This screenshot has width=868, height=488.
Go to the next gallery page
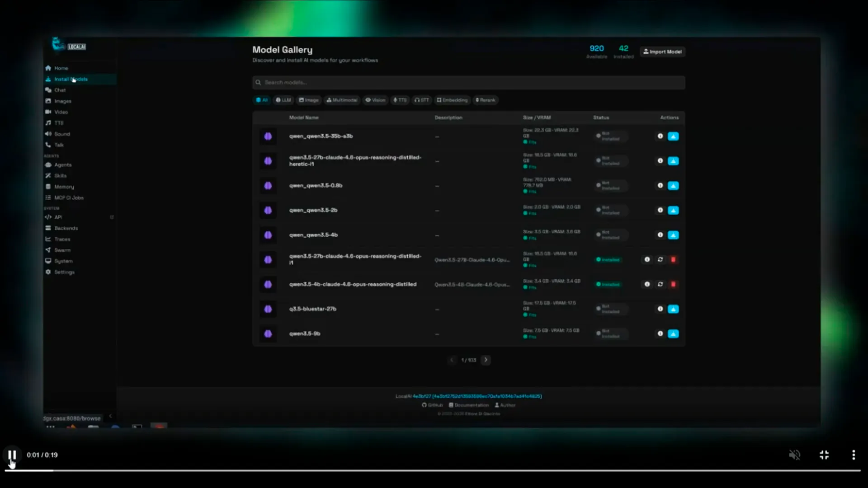pos(486,360)
